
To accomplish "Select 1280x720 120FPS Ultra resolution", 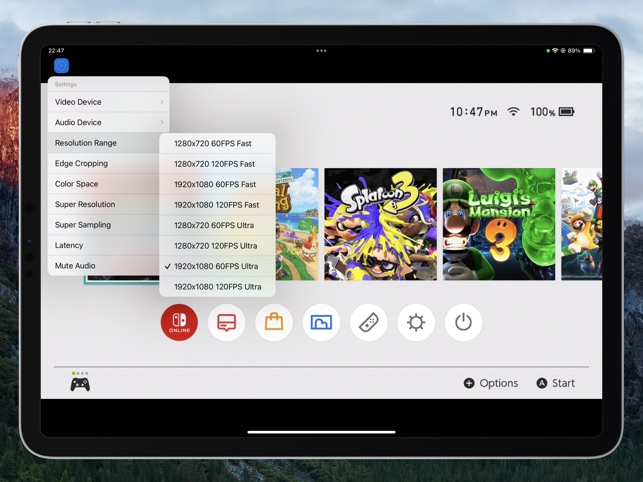I will 217,246.
